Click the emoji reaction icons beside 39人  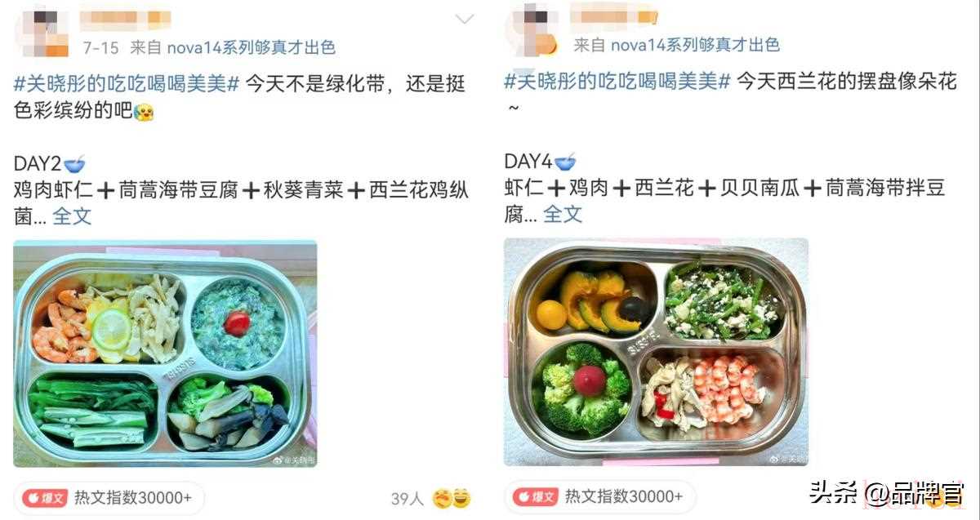click(x=452, y=497)
